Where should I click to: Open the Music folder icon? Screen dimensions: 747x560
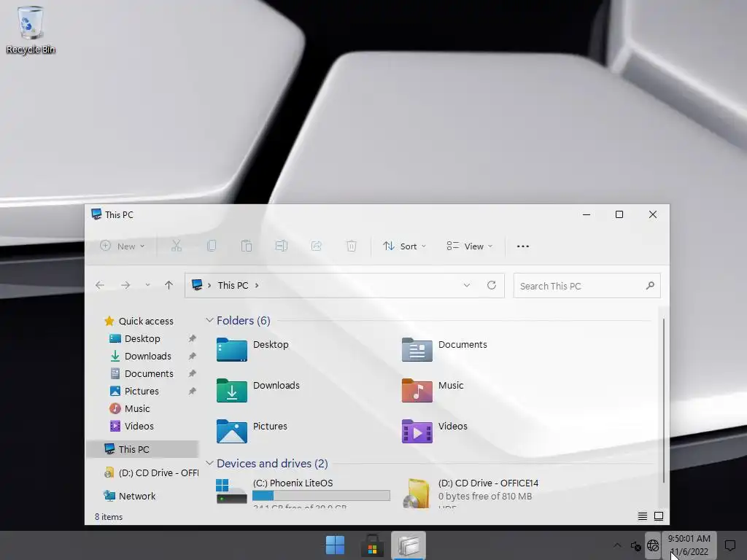pyautogui.click(x=417, y=391)
